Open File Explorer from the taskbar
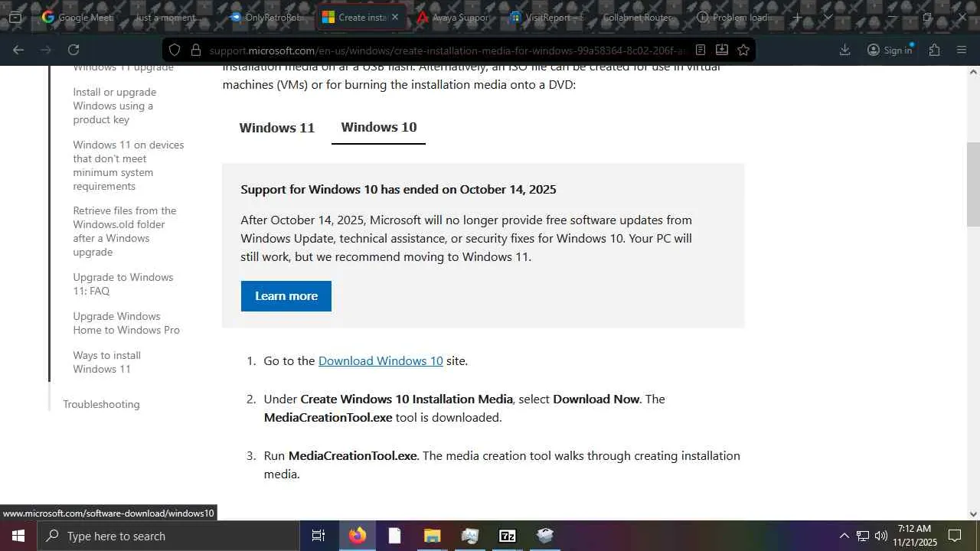The height and width of the screenshot is (551, 980). [432, 536]
